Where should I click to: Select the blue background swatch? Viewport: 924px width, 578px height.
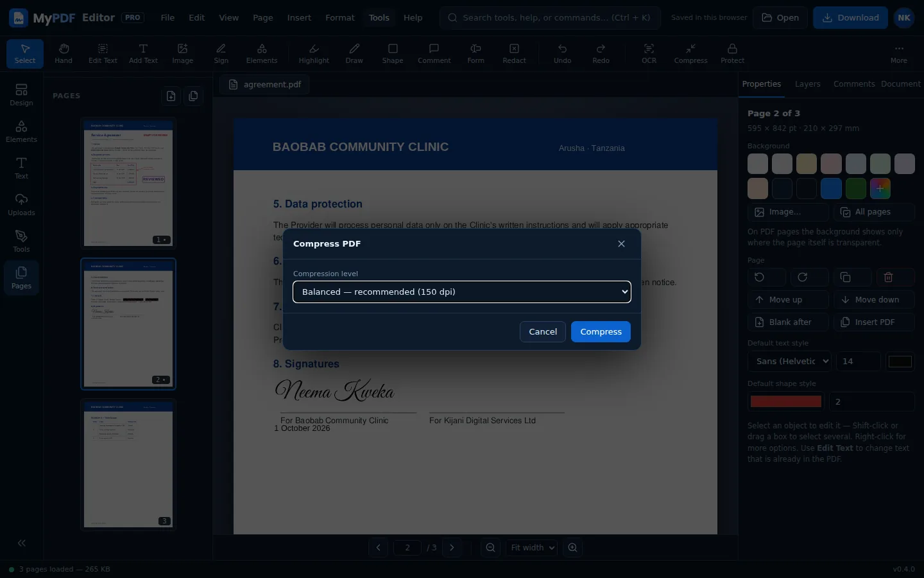(x=831, y=188)
